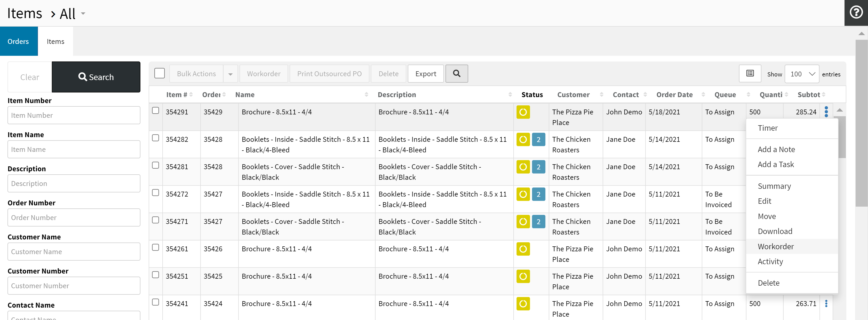Choose Workorder from the context menu
This screenshot has height=320, width=868.
775,246
